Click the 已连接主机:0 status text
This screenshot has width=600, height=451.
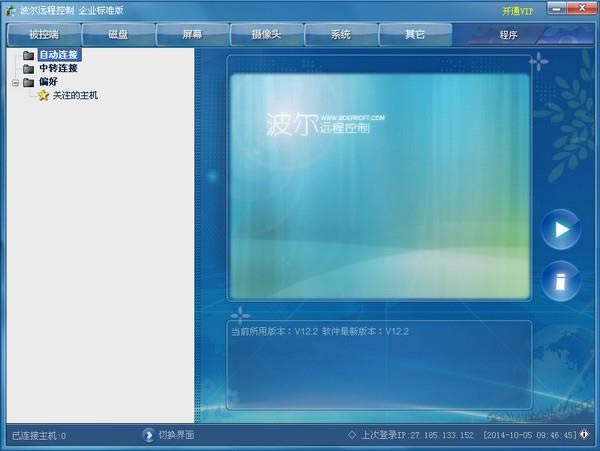pos(39,436)
